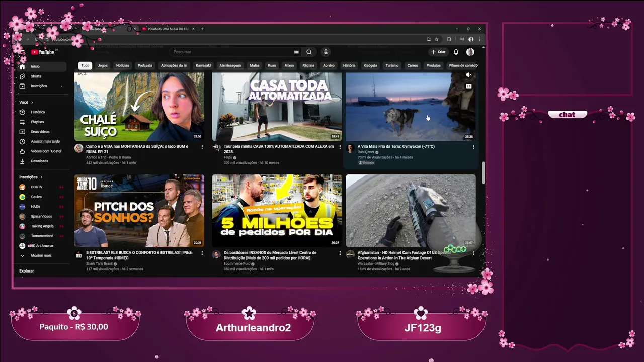The height and width of the screenshot is (362, 644).
Task: Open options menu for Afghanistan video
Action: tap(473, 253)
